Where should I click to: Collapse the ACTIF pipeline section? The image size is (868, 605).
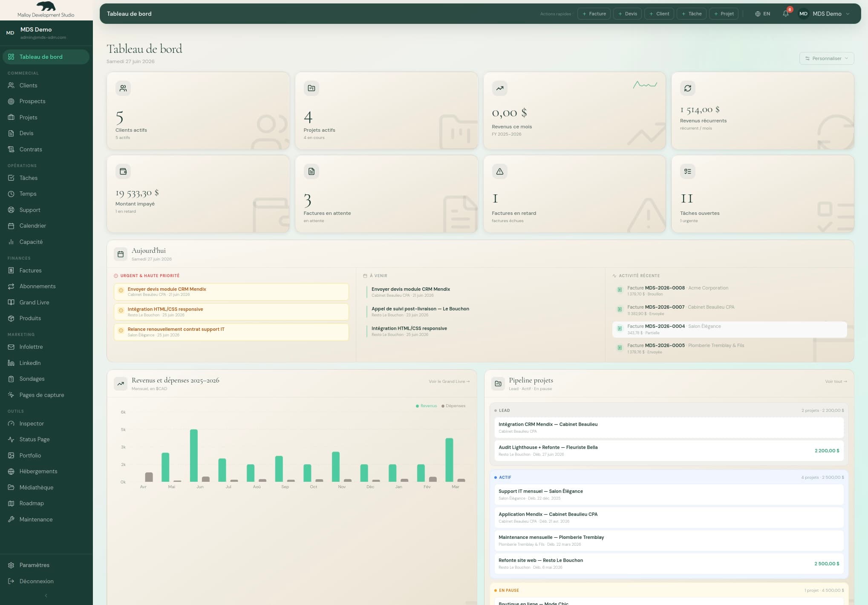[x=669, y=477]
